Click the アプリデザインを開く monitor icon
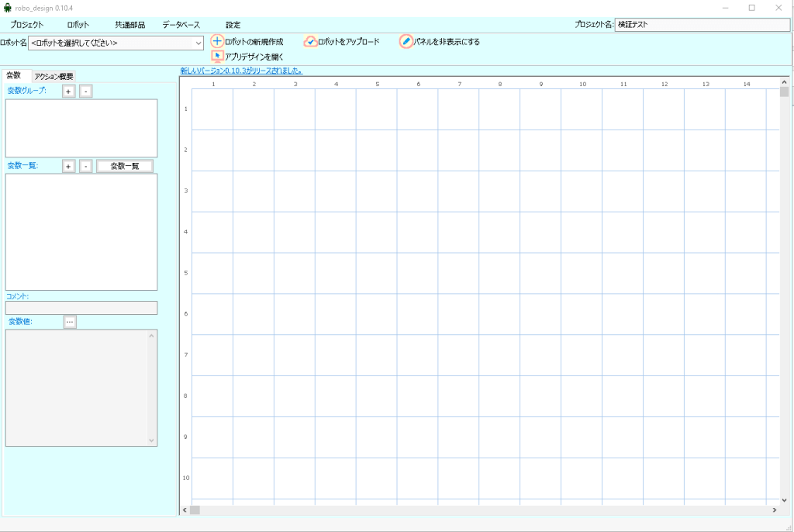Screen dimensions: 794x532 pos(218,57)
